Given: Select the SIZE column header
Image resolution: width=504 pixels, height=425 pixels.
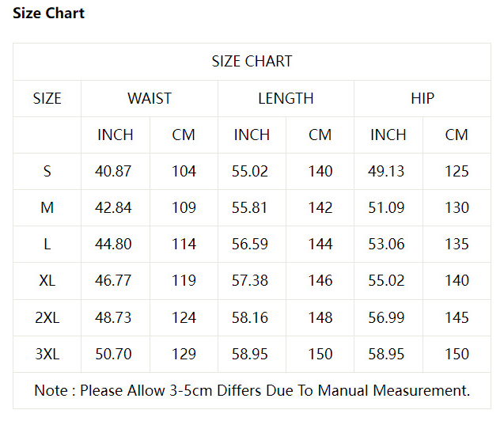Looking at the screenshot, I should tap(47, 99).
